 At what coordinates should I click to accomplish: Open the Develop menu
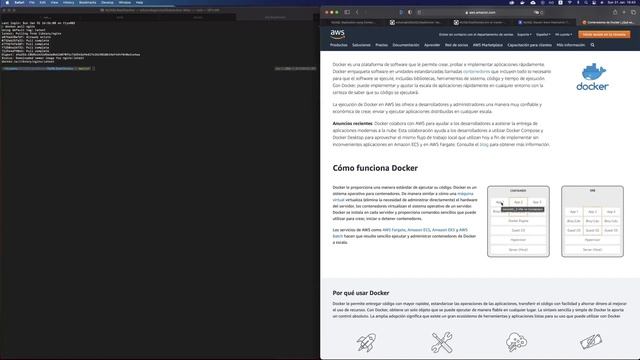tap(107, 2)
